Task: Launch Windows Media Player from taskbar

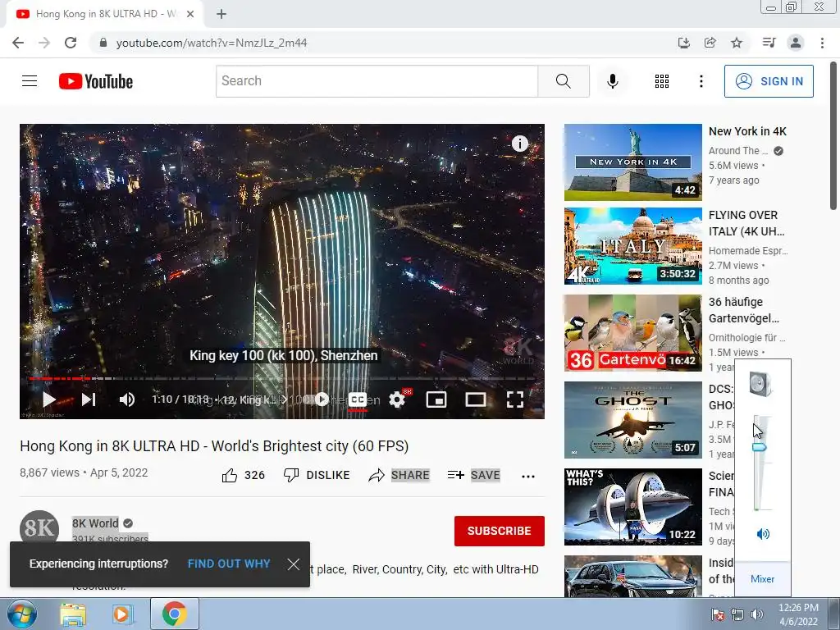Action: pos(122,614)
